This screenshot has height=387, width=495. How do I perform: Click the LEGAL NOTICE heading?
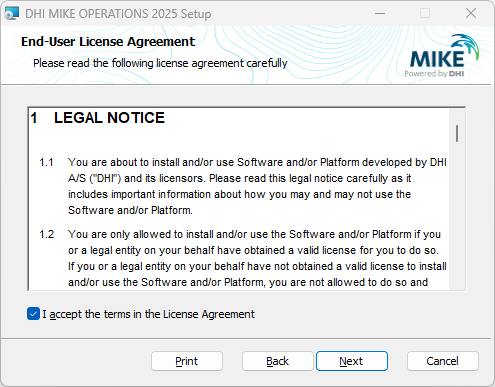[109, 118]
